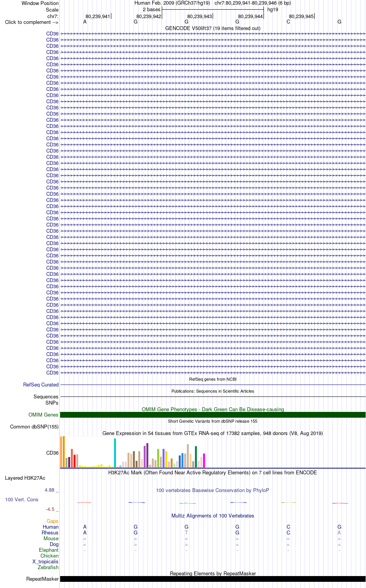Click the Human alignment row label
366x588 pixels.
coord(51,527)
